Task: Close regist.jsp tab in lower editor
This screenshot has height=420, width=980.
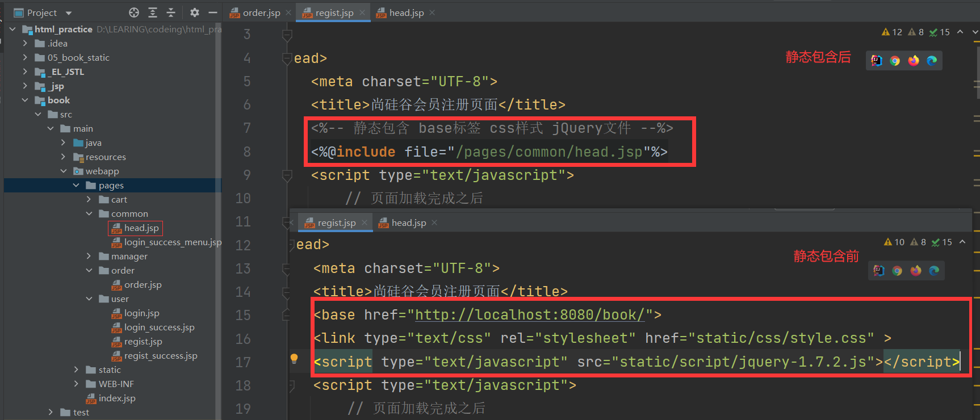Action: click(x=365, y=222)
